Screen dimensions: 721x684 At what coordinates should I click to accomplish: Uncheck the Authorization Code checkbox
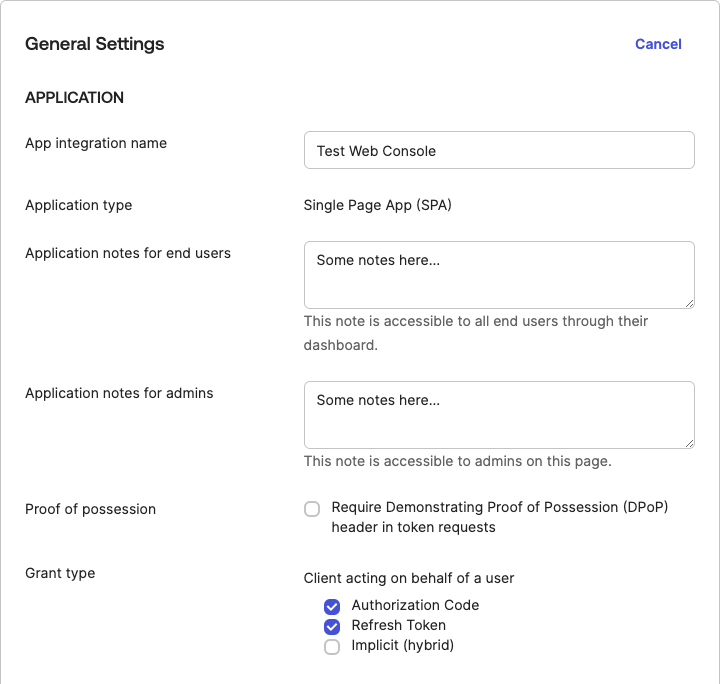point(332,606)
